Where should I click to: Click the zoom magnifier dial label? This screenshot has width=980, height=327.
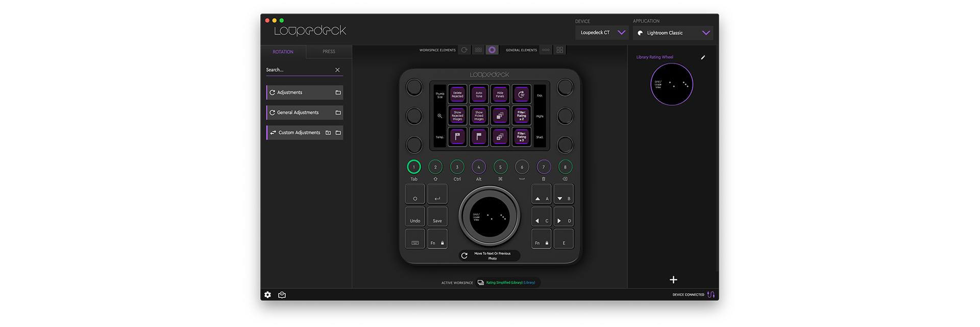click(439, 116)
